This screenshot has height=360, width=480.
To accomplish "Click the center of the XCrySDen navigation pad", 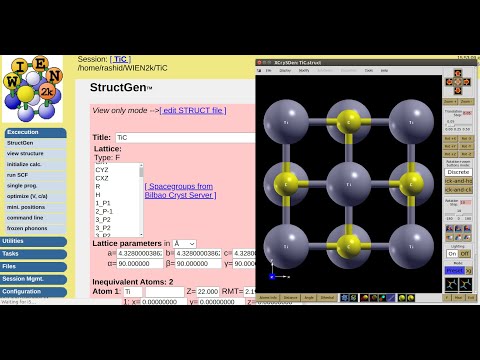I will tap(458, 82).
